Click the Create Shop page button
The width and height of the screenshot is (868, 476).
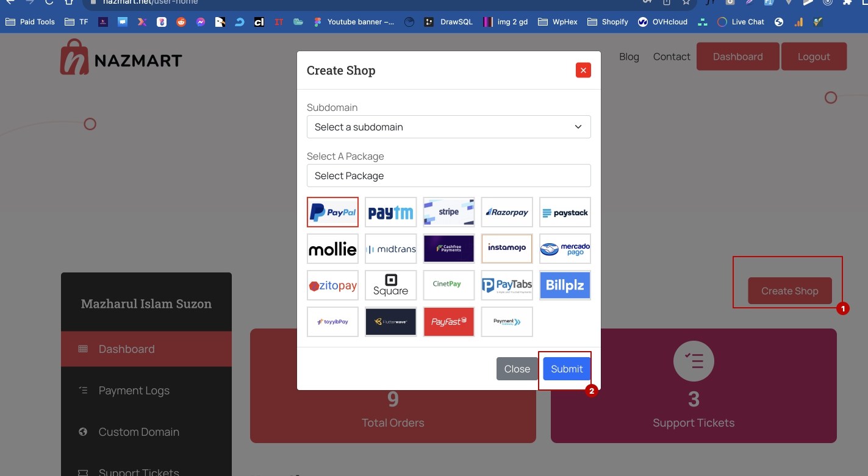point(789,291)
